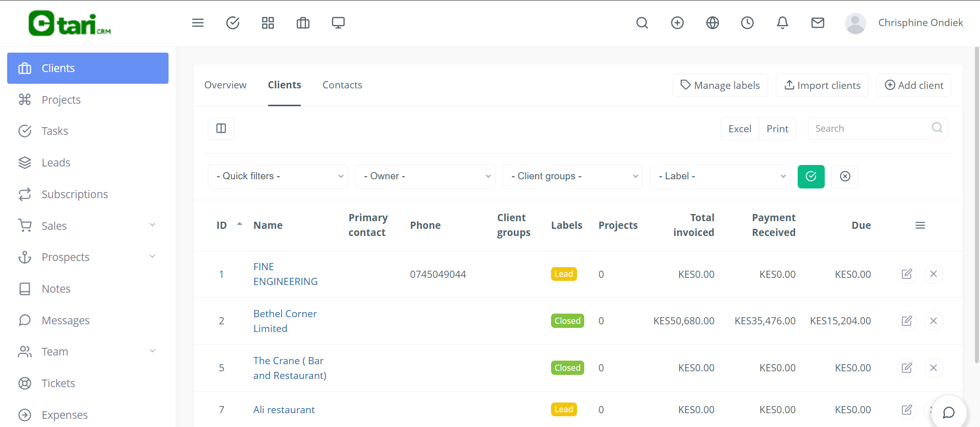Edit the Bethel Corner Limited client
Screen dimensions: 980x427
(907, 321)
